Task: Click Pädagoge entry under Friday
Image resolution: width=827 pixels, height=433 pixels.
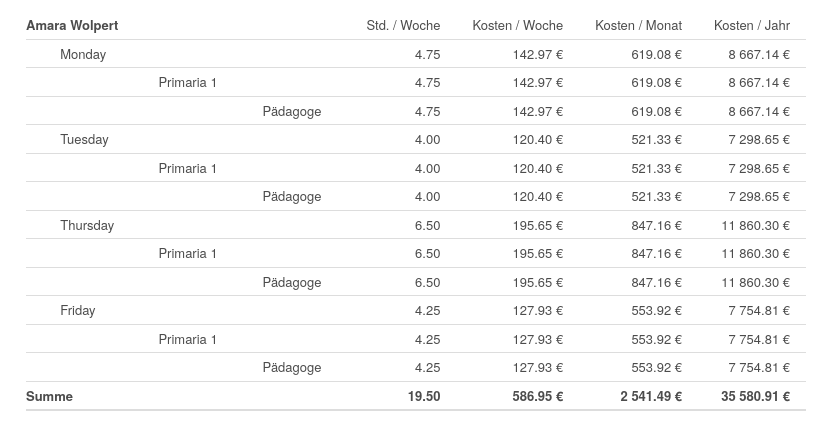Action: (292, 368)
